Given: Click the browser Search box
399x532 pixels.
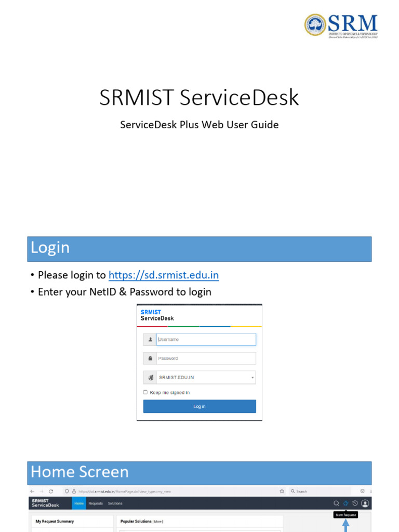Looking at the screenshot, I should 320,491.
